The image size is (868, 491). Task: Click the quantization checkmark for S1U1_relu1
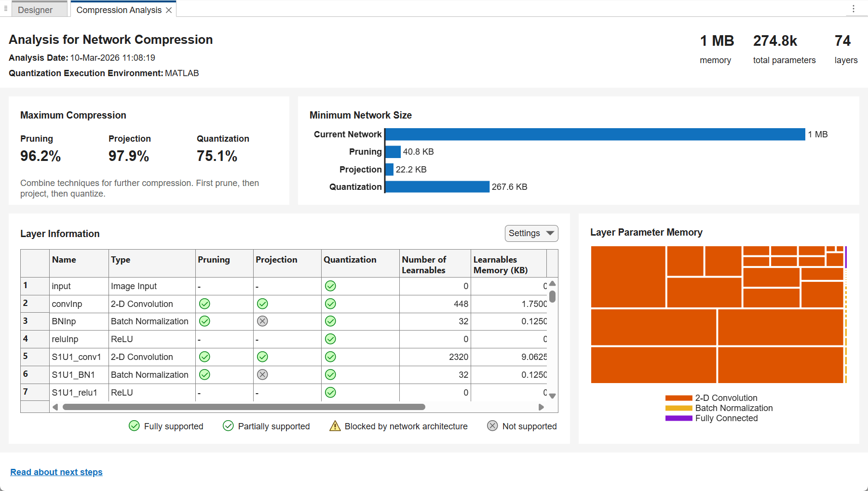click(x=330, y=392)
